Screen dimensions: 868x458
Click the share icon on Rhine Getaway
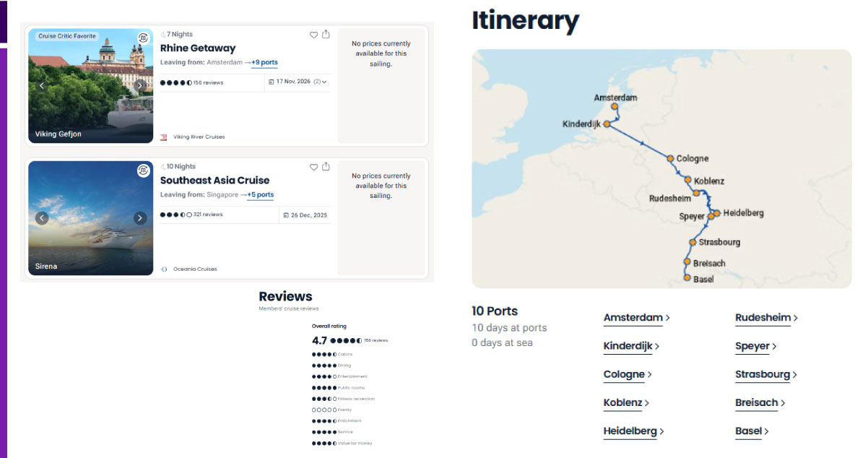tap(326, 34)
